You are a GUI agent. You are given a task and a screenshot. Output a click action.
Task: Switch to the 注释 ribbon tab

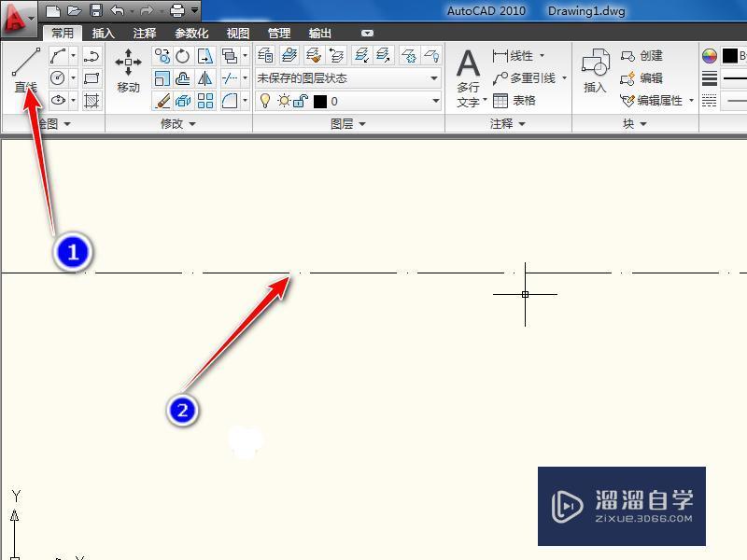[145, 34]
